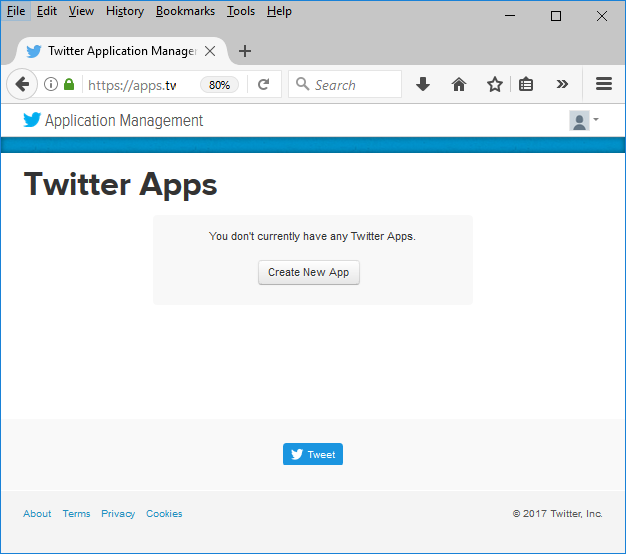
Task: Click the user avatar profile icon
Action: (x=579, y=121)
